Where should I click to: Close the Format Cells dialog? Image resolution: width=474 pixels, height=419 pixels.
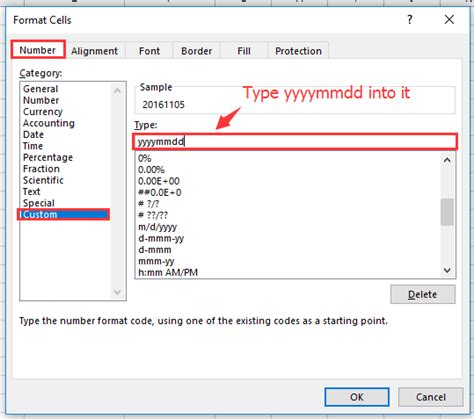[x=449, y=20]
